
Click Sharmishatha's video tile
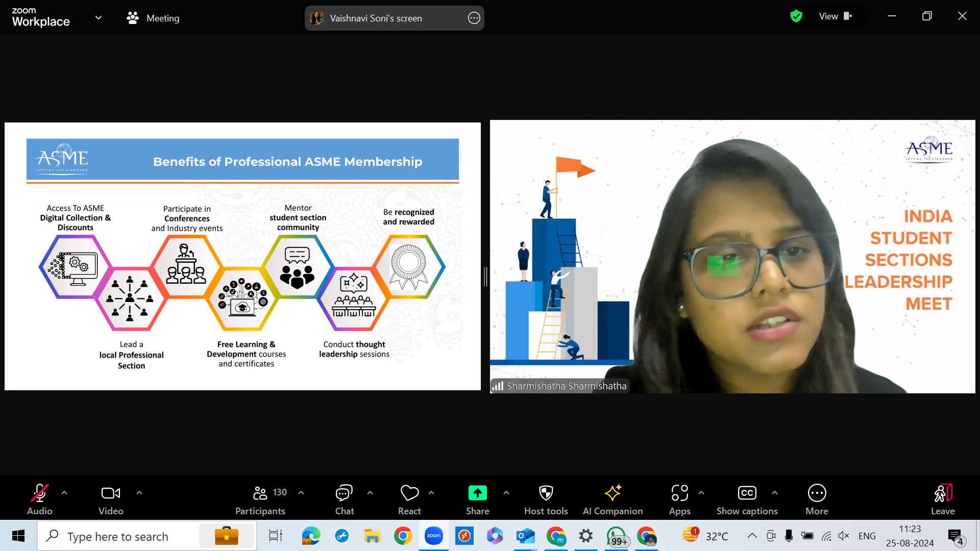pyautogui.click(x=732, y=257)
